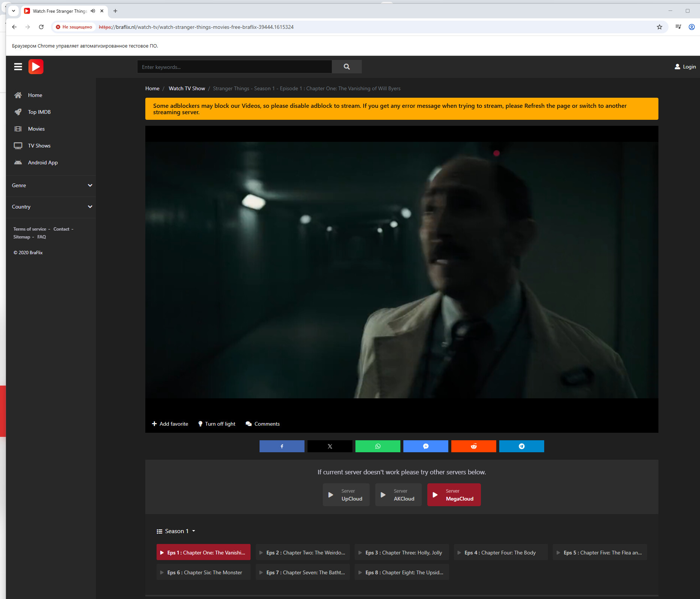Switch to the UpCloud server

point(346,495)
